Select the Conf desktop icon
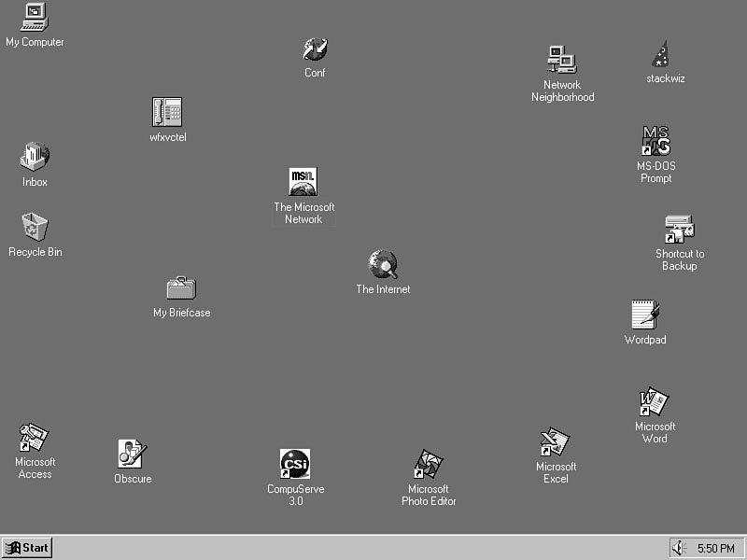The image size is (747, 560). (315, 49)
